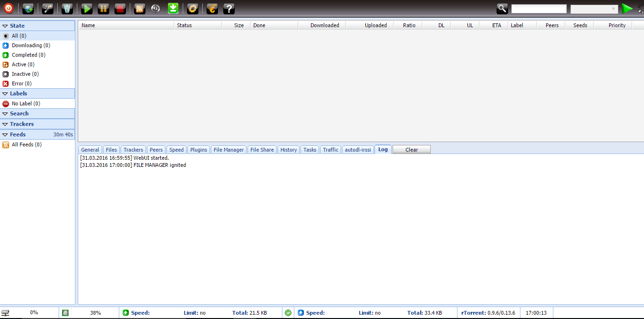
Task: Click the Remove trash can icon
Action: click(67, 8)
